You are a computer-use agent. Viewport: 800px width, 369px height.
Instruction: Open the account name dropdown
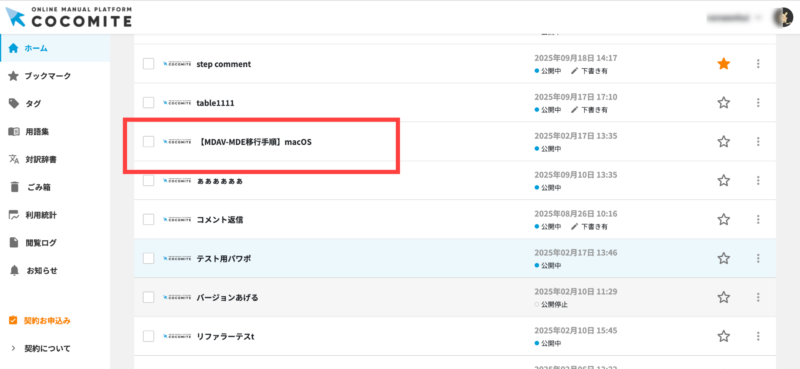pos(733,17)
